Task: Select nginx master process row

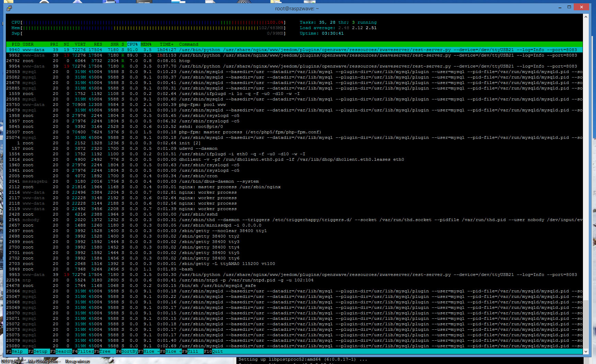Action: click(294, 187)
